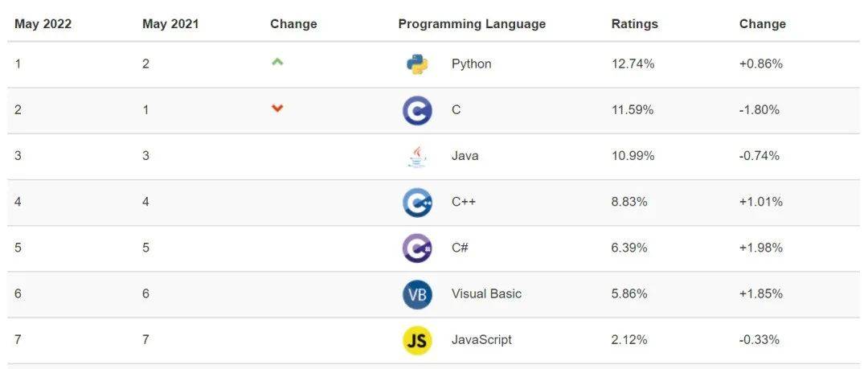The height and width of the screenshot is (369, 868).
Task: Click Python's 12.74% rating value
Action: click(x=633, y=64)
